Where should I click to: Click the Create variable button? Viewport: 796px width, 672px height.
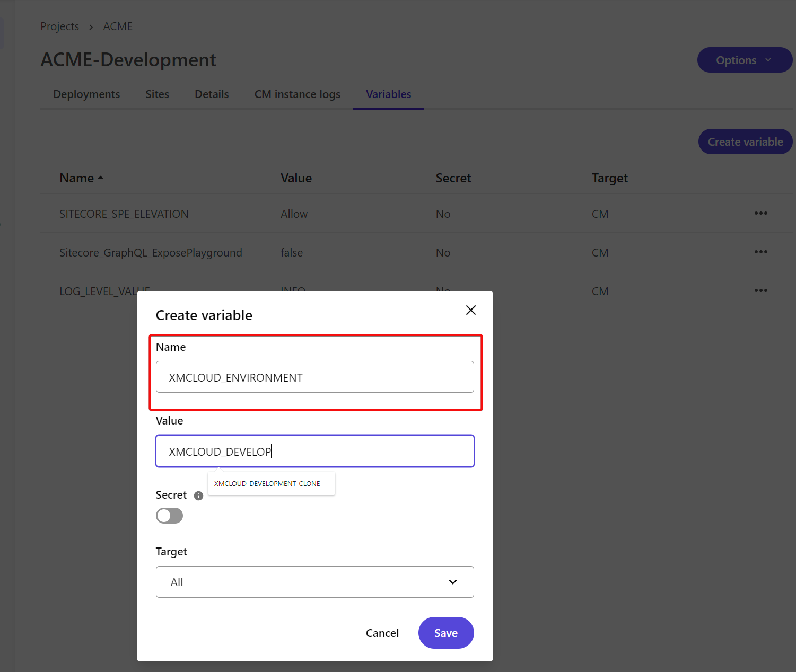click(745, 142)
